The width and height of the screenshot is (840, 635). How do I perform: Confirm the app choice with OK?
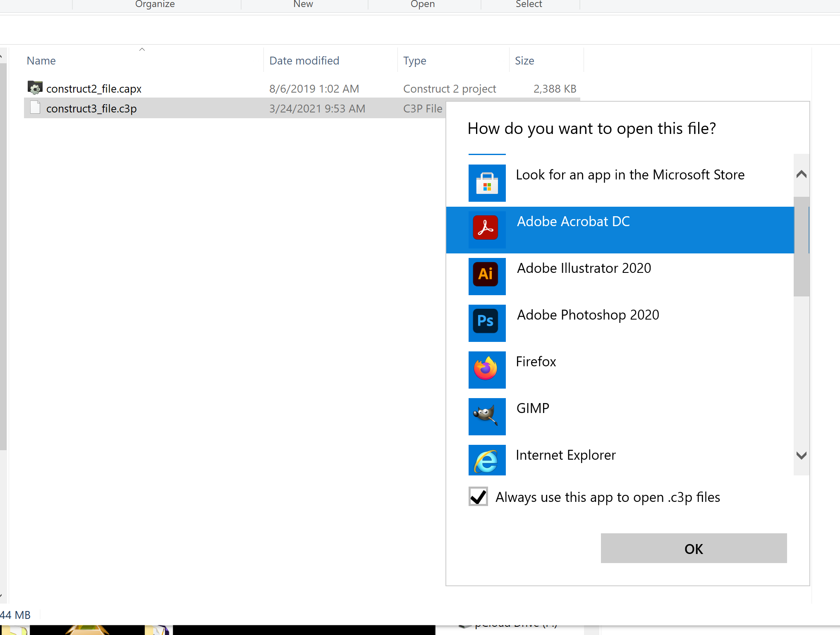[694, 548]
